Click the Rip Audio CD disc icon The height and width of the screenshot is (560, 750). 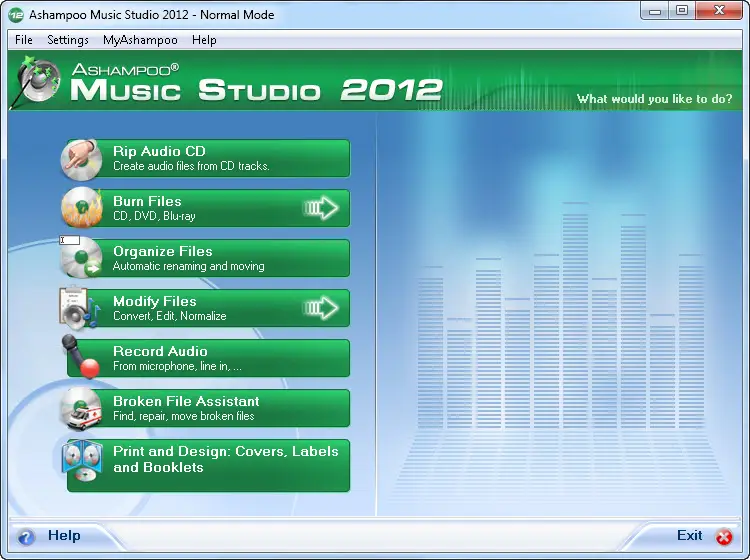pyautogui.click(x=81, y=159)
